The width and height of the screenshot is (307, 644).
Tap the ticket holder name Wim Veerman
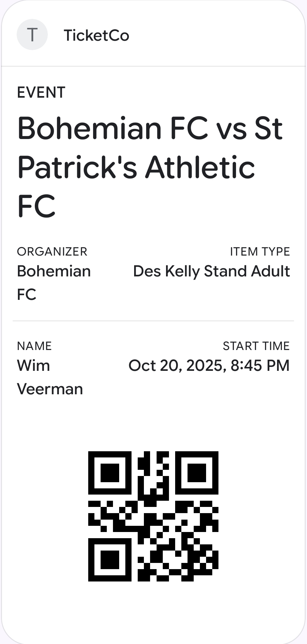50,377
